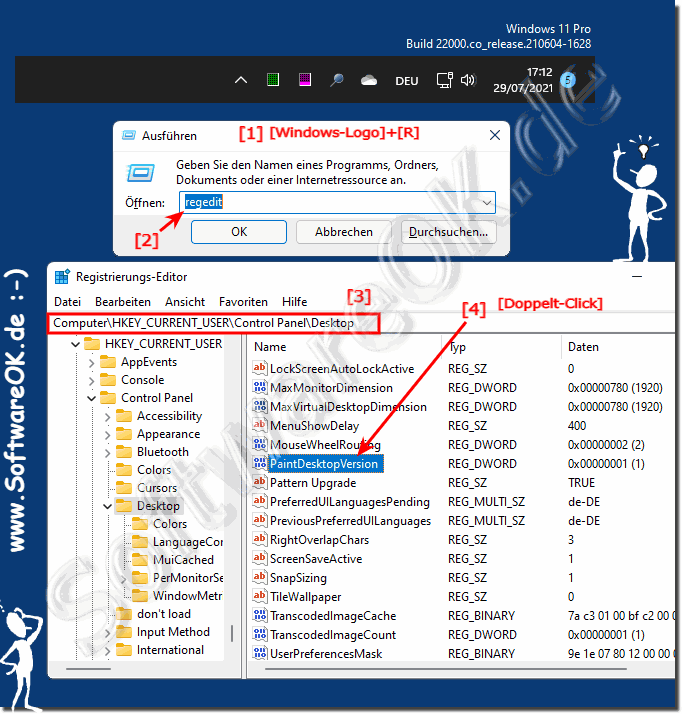Screen dimensions: 682x714
Task: Select PreviousPreferredUILanguages value icon
Action: 260,520
